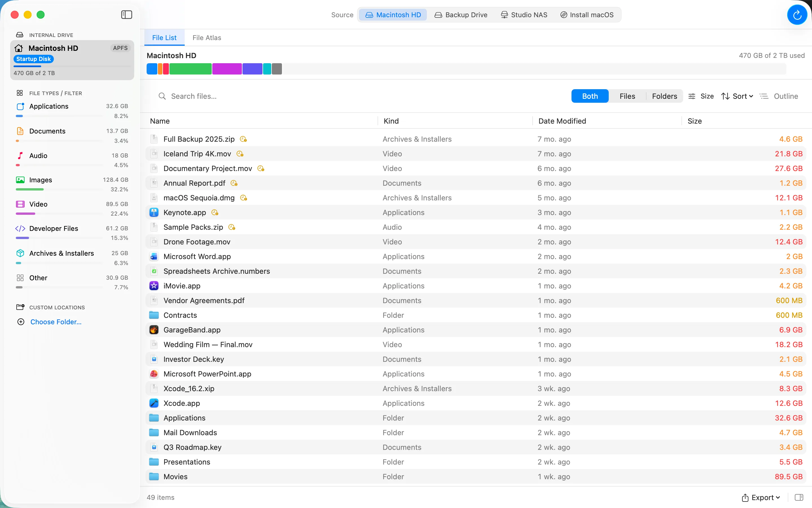Switch to the File List tab
The height and width of the screenshot is (508, 812).
pos(164,38)
